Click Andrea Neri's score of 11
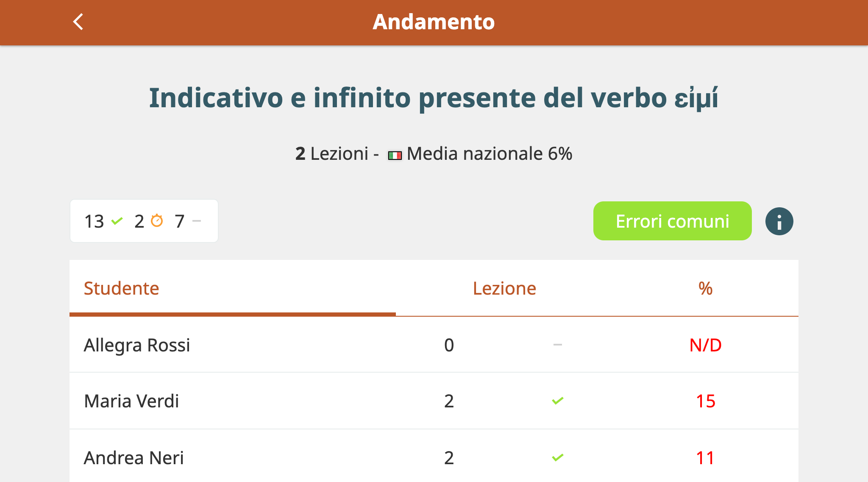Image resolution: width=868 pixels, height=482 pixels. click(705, 458)
